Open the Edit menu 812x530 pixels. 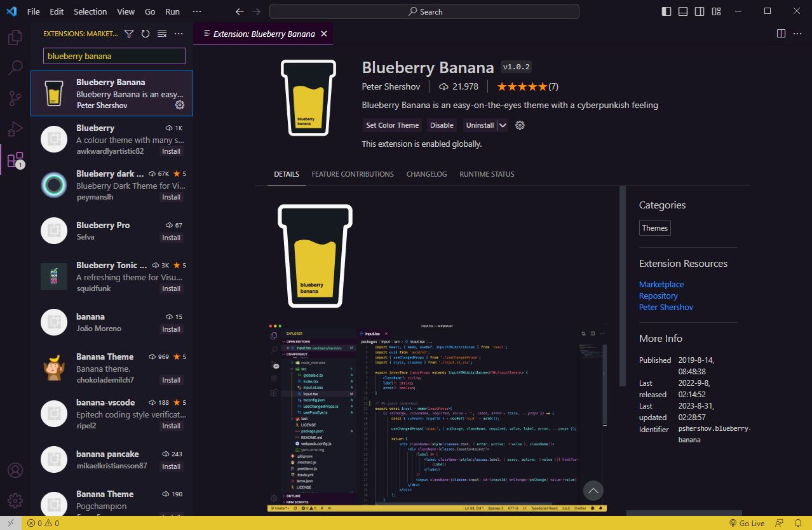(x=57, y=11)
